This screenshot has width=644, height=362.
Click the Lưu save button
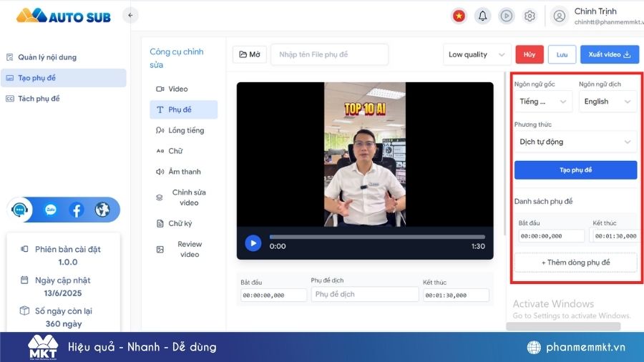[x=562, y=54]
